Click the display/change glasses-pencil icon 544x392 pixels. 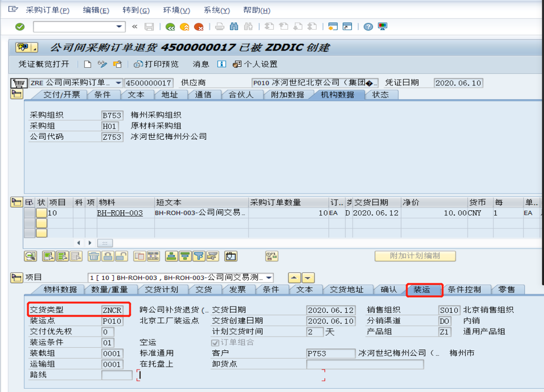pos(102,64)
